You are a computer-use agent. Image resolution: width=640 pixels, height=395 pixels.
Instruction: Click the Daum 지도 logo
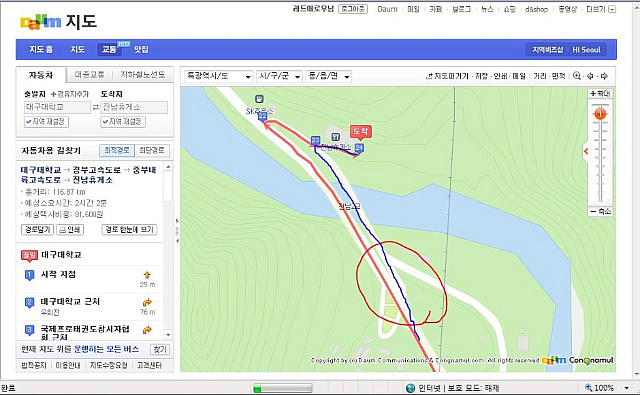(x=58, y=22)
